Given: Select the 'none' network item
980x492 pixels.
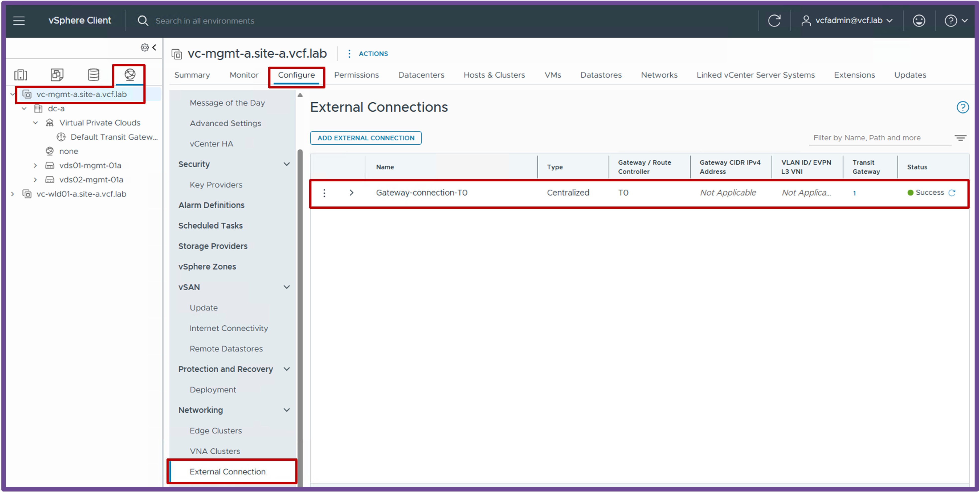Looking at the screenshot, I should click(x=68, y=151).
